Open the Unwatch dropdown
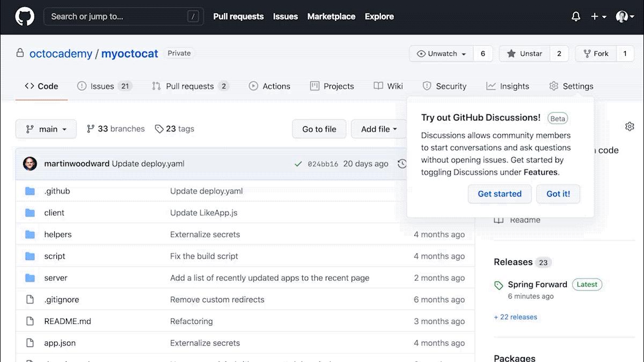The width and height of the screenshot is (644, 362). tap(440, 54)
